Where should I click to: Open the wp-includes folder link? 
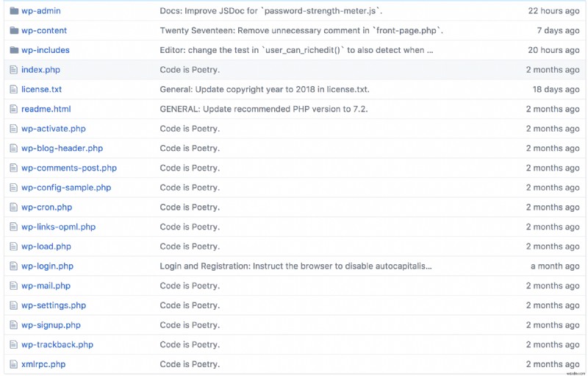(46, 50)
